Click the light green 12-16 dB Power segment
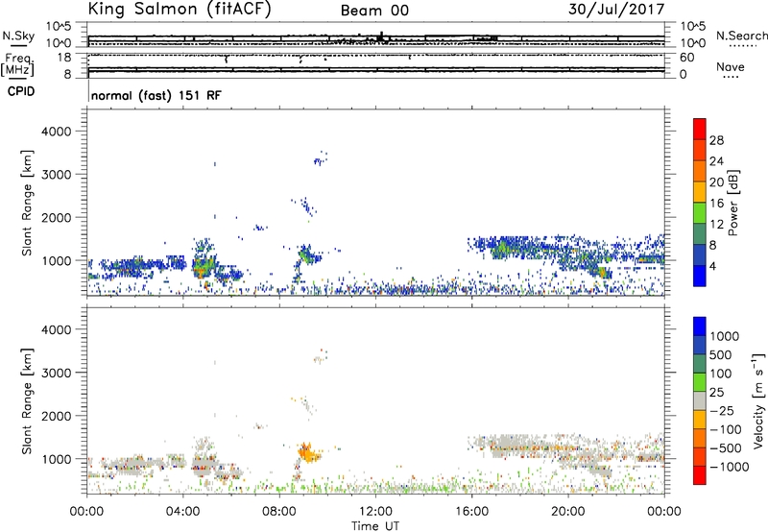The width and height of the screenshot is (768, 532). (700, 212)
